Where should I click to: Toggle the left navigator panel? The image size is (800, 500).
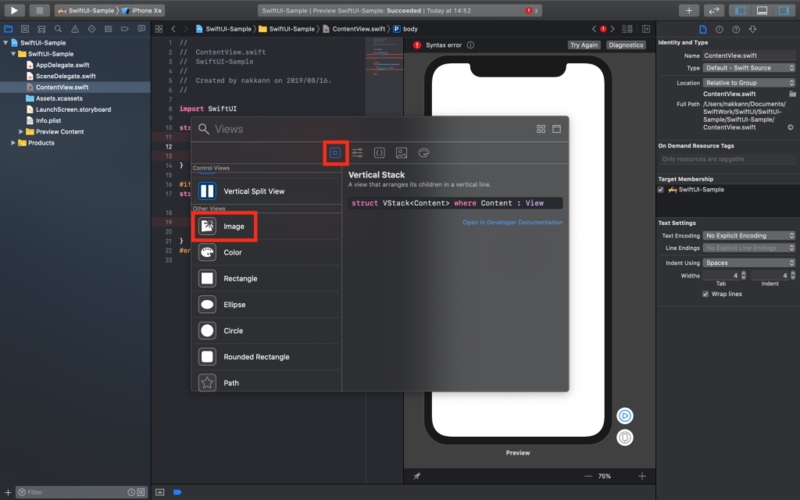pos(740,10)
